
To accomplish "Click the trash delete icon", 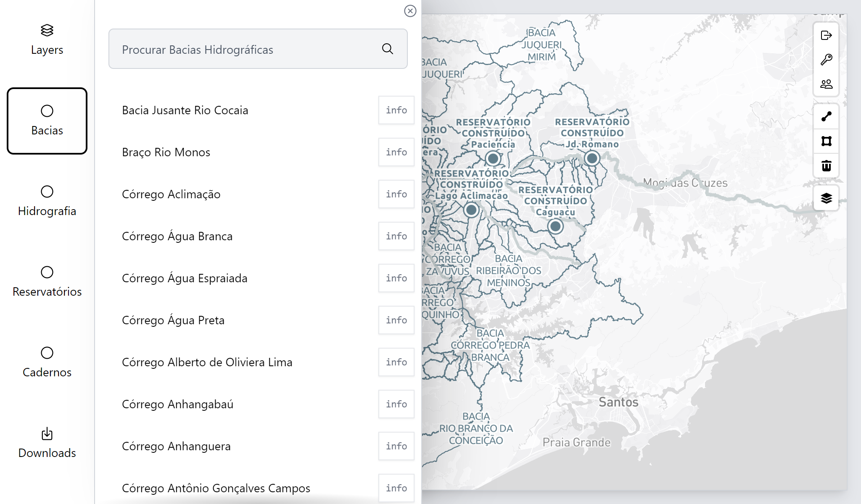I will click(x=826, y=166).
